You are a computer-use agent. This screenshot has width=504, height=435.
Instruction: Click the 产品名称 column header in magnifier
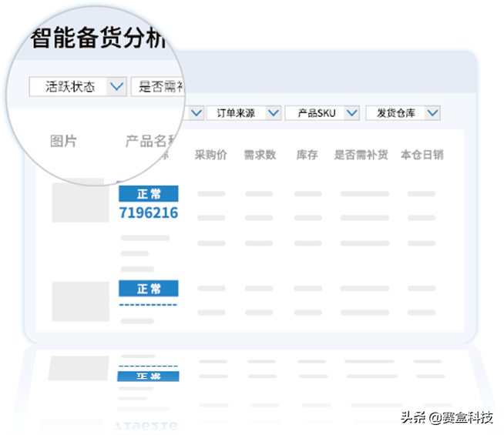pyautogui.click(x=151, y=141)
